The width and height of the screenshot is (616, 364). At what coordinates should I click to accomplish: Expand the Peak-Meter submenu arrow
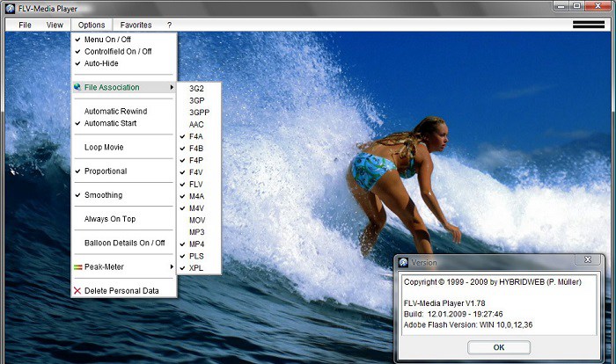(172, 266)
